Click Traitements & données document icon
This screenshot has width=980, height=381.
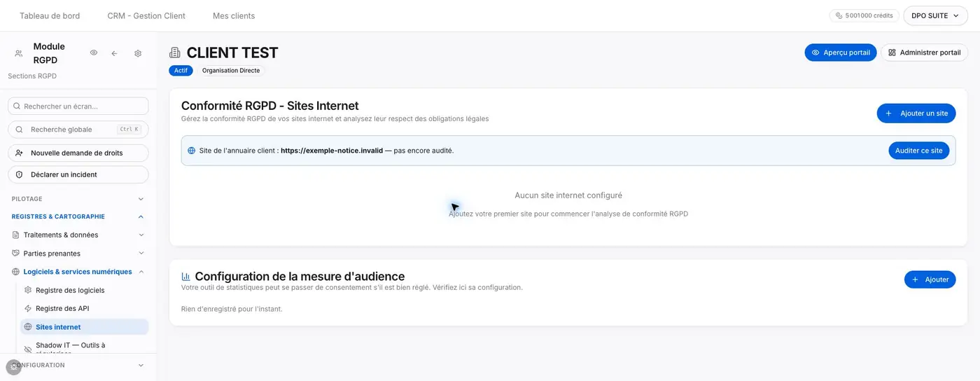point(16,235)
